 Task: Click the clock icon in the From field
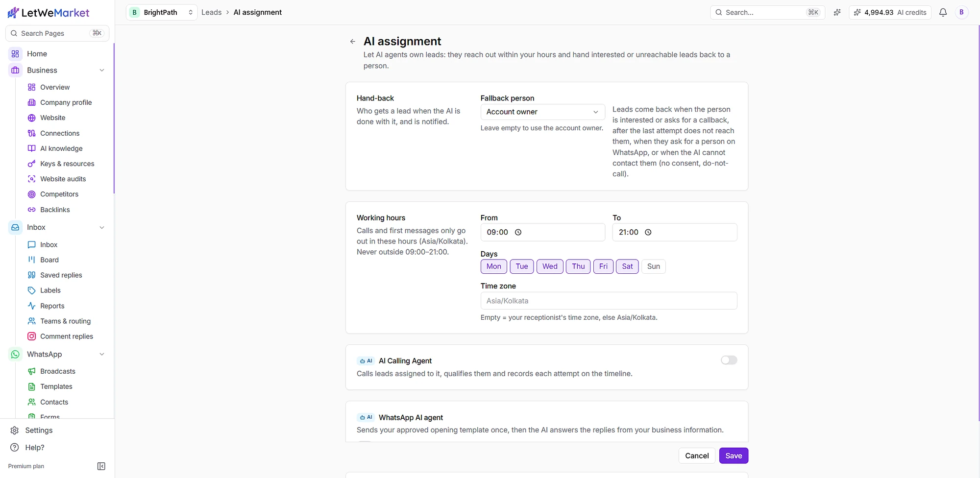518,232
